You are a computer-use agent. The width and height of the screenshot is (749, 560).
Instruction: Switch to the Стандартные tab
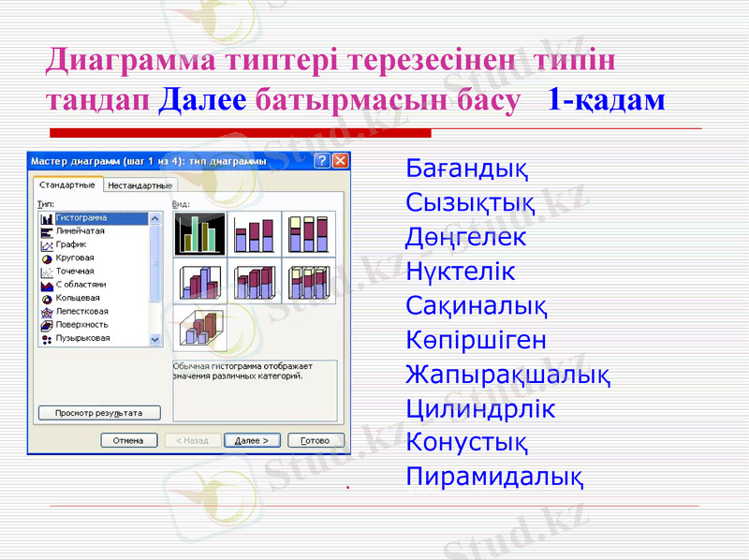(x=66, y=185)
